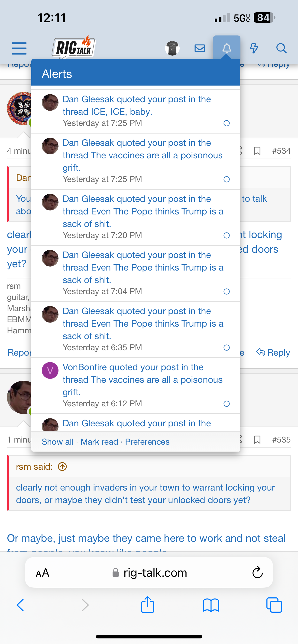This screenshot has width=298, height=644.
Task: Open the envelope conversations inbox icon
Action: pos(200,48)
